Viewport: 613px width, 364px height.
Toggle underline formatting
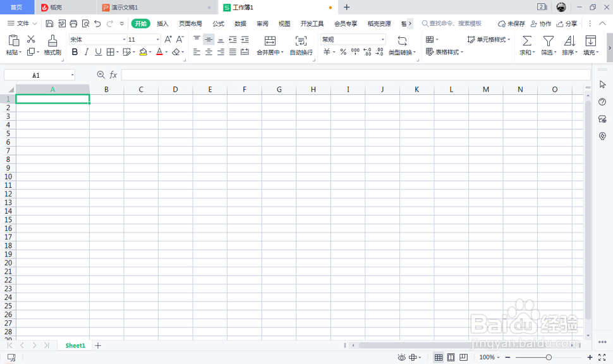click(x=99, y=52)
